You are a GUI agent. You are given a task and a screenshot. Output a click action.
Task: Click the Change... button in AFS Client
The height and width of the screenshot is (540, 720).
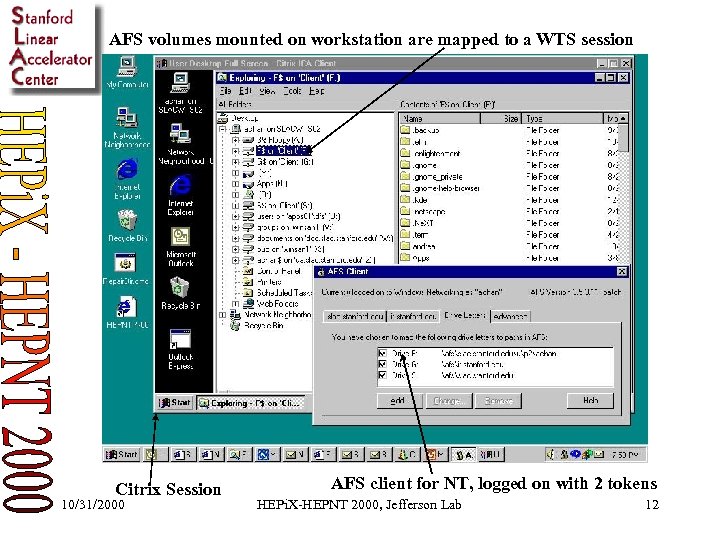pos(449,401)
